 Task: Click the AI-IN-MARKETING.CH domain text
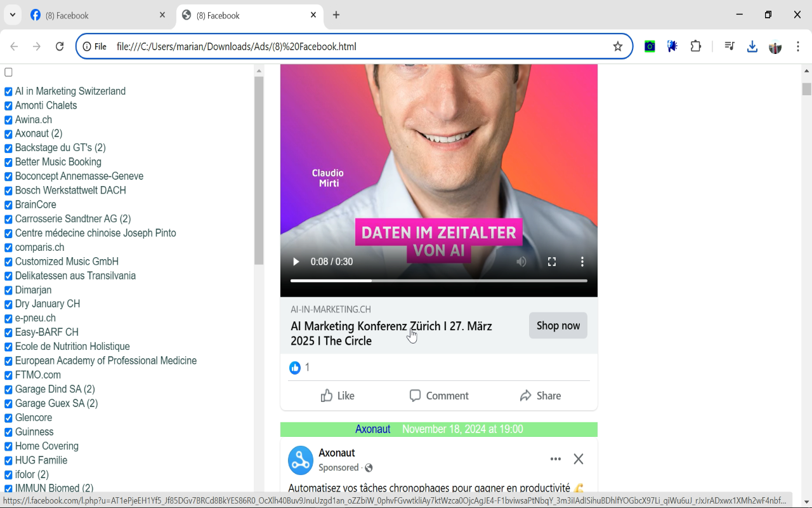[x=331, y=309]
